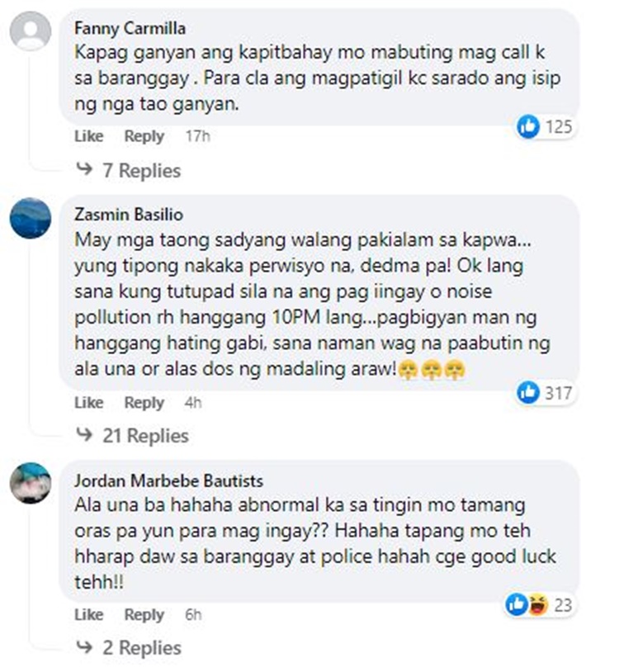619x672 pixels.
Task: Like Zasmin Basilio's comment
Action: point(89,403)
